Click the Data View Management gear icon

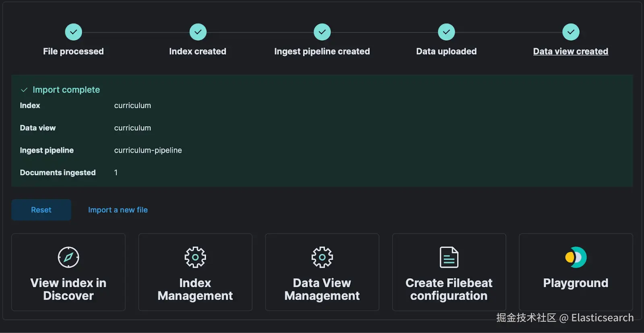(322, 257)
